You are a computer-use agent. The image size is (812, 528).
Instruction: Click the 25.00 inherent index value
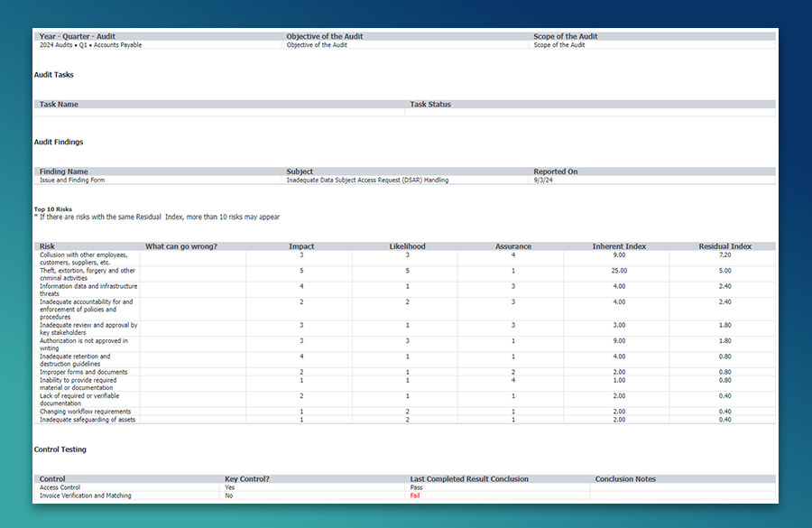pyautogui.click(x=619, y=271)
